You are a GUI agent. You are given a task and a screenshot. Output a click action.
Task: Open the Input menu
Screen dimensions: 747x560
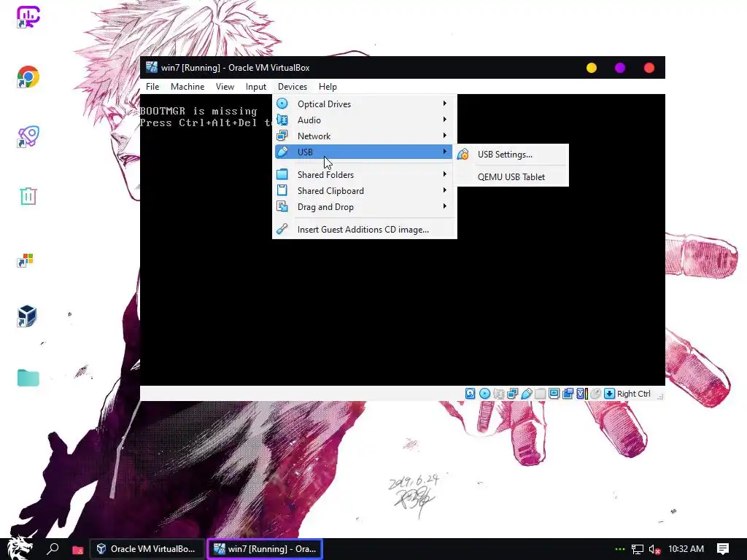coord(256,87)
